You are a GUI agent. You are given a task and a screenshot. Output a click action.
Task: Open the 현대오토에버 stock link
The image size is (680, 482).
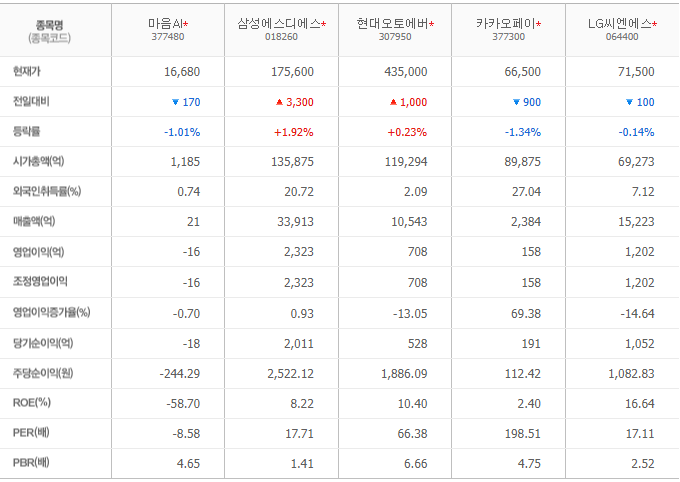(x=392, y=24)
